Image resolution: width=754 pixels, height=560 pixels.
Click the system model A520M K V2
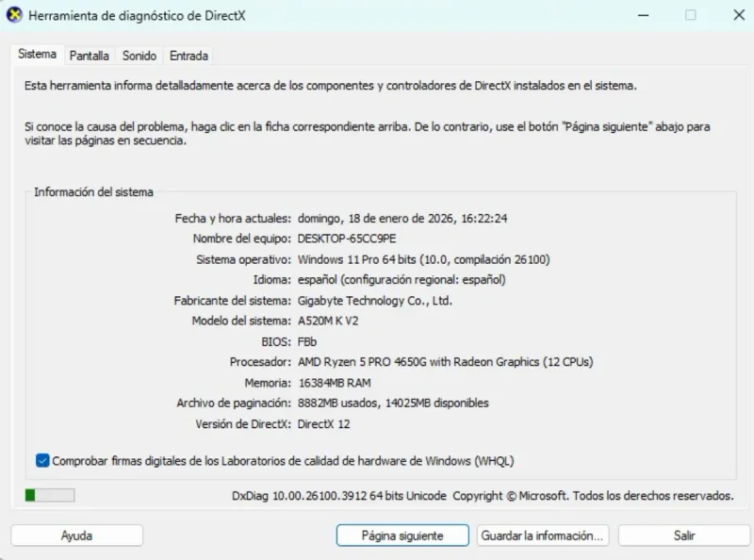[x=328, y=321]
